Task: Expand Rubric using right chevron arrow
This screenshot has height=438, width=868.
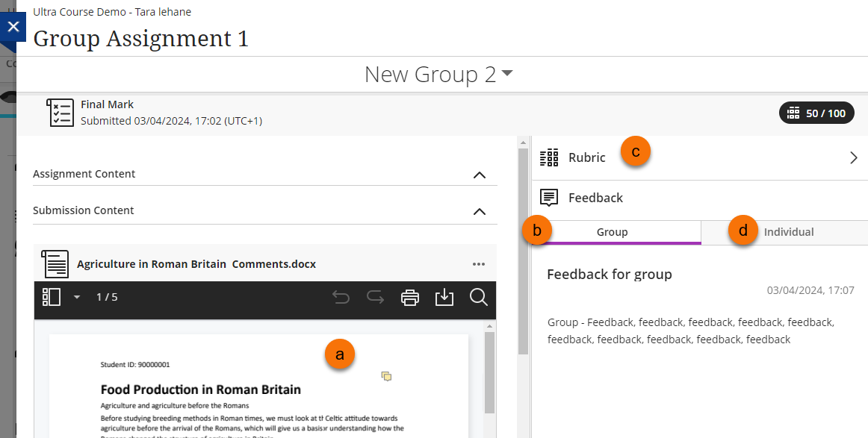Action: 853,157
